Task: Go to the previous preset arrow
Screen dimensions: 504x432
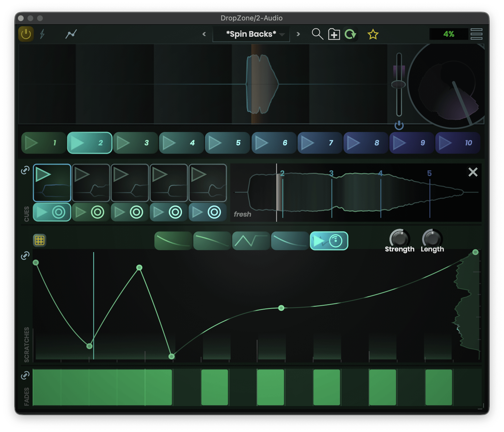Action: click(x=204, y=34)
